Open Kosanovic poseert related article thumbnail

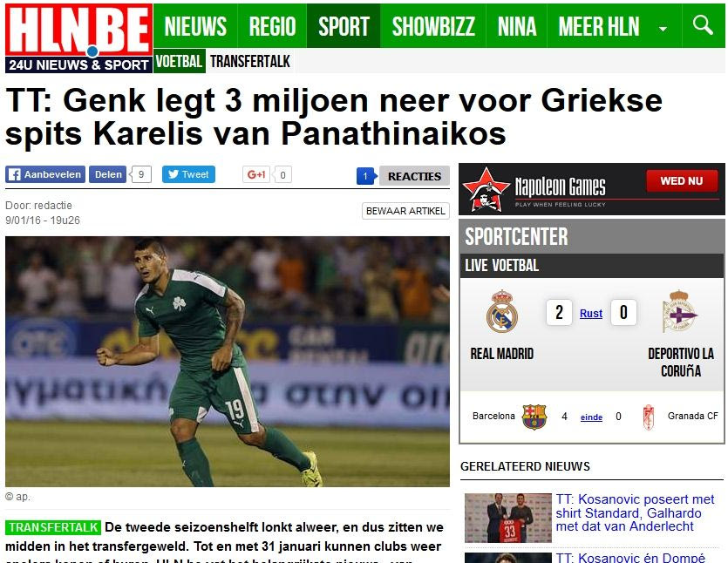[x=508, y=518]
